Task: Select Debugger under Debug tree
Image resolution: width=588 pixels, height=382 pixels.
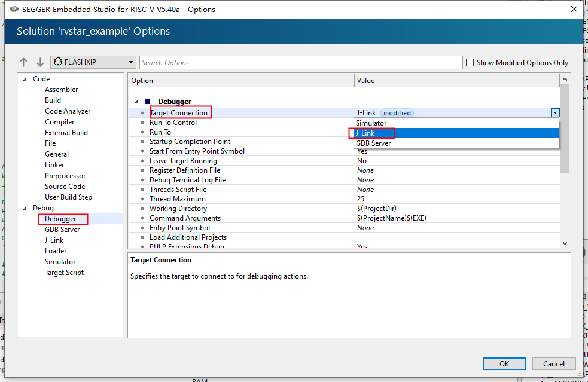Action: tap(60, 219)
